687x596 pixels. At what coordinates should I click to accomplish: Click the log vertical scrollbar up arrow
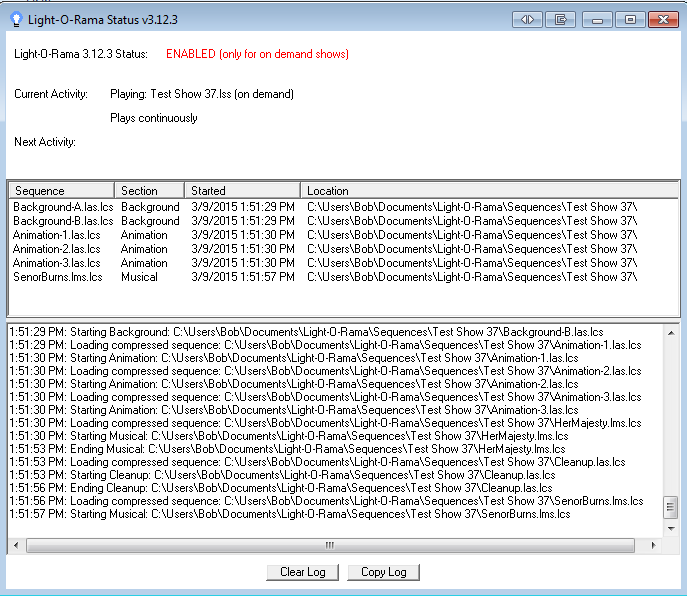(x=671, y=333)
